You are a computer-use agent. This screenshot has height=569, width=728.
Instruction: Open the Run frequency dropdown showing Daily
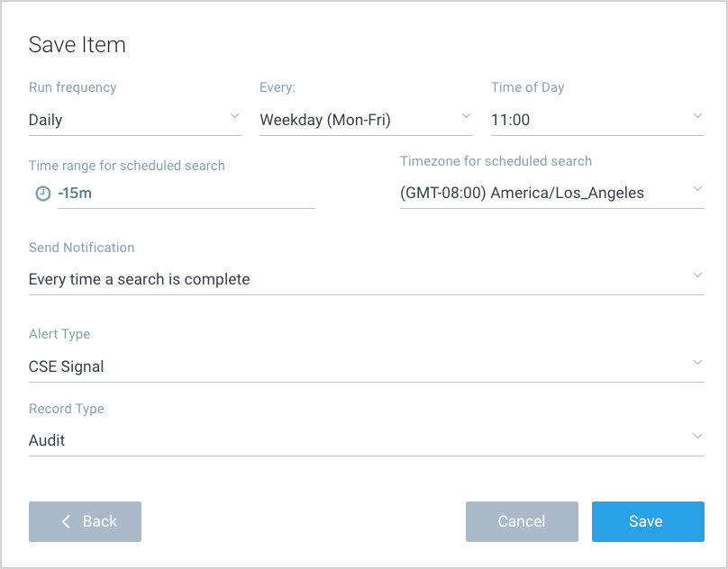point(126,120)
